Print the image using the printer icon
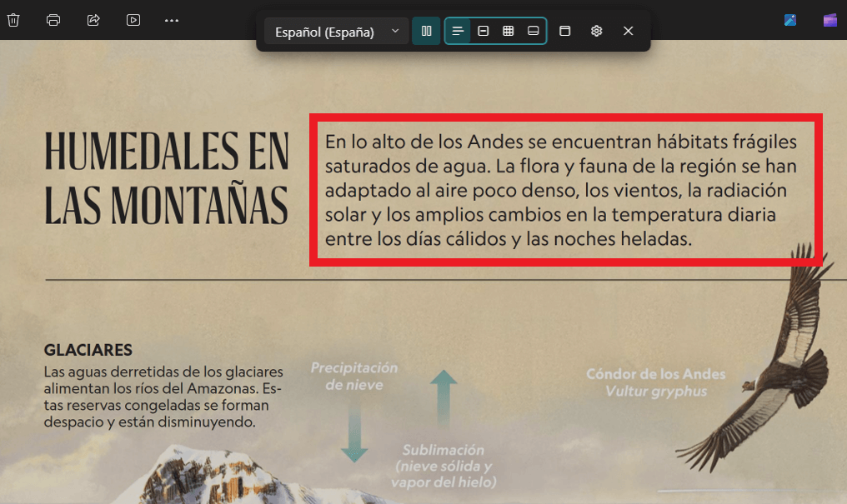 [x=53, y=20]
